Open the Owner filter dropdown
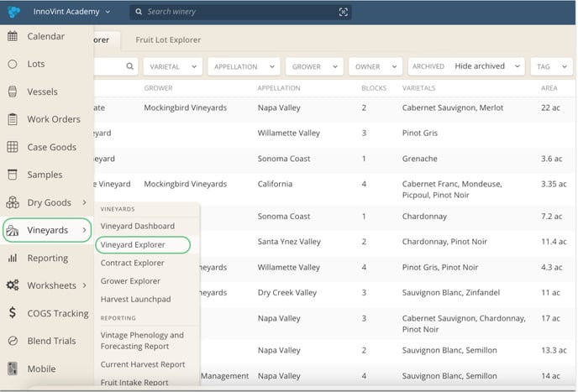Image resolution: width=578 pixels, height=392 pixels. [376, 66]
